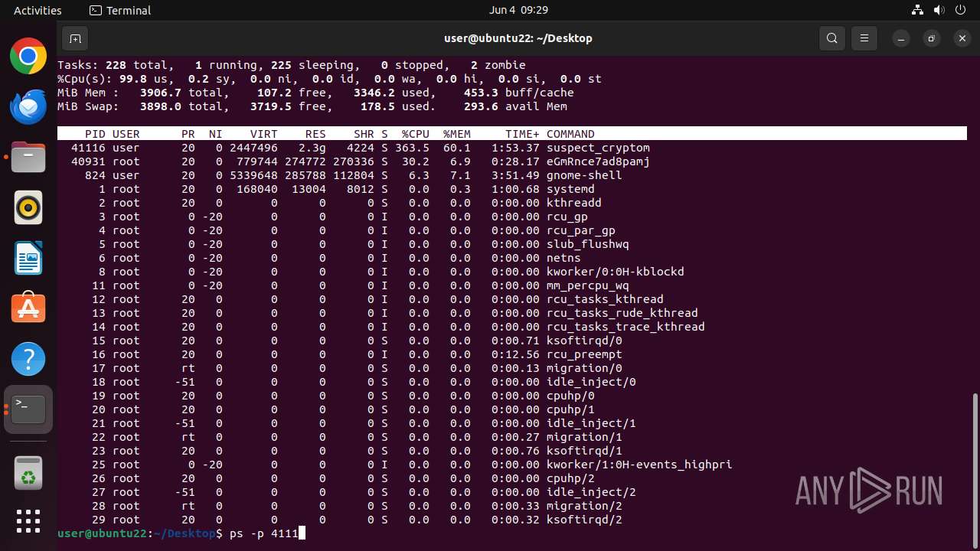980x551 pixels.
Task: Click the slub_flushwq command
Action: tap(588, 244)
